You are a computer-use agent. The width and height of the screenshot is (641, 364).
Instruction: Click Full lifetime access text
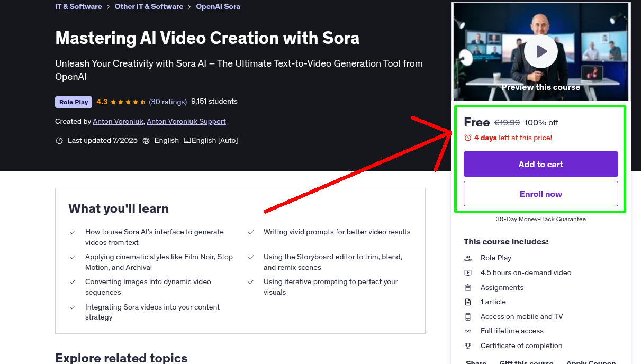[x=512, y=331]
